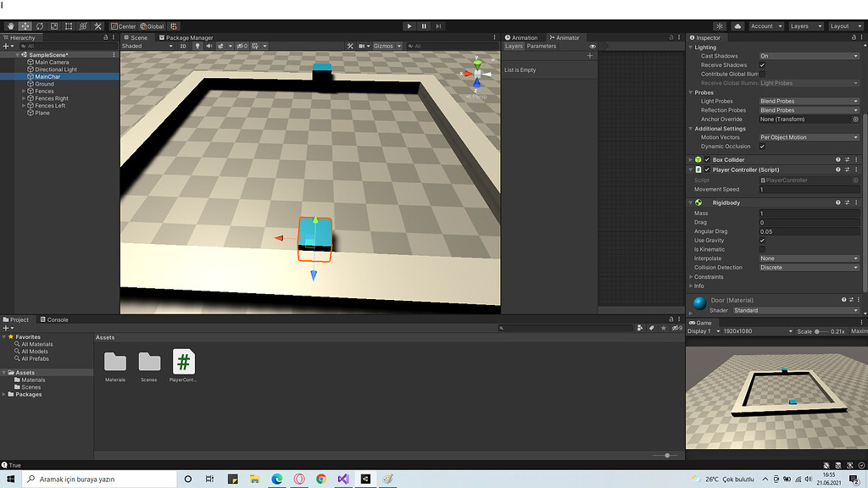Disable Use Gravity in the Rigidbody component
This screenshot has height=488, width=868.
tap(763, 241)
